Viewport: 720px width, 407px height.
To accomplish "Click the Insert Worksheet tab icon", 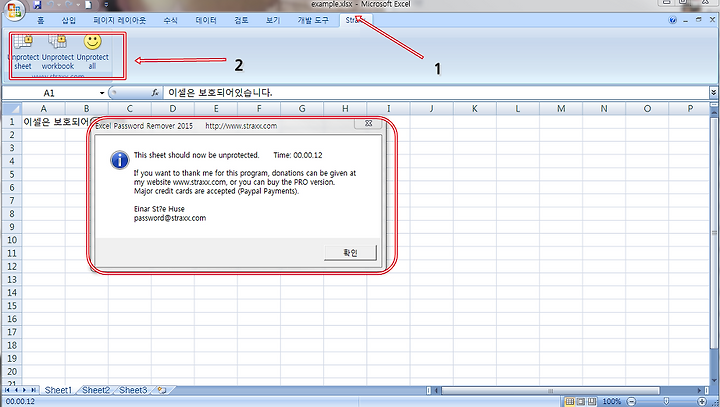I will pyautogui.click(x=162, y=390).
